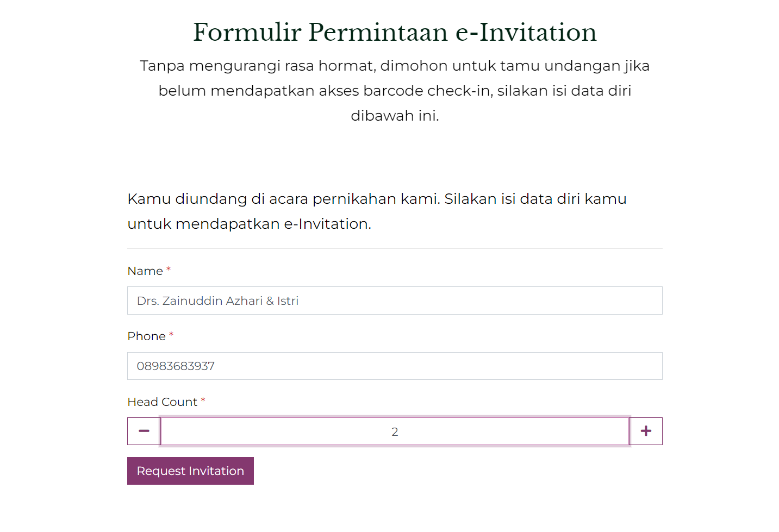Click the red asterisk beside Head Count

coord(203,400)
